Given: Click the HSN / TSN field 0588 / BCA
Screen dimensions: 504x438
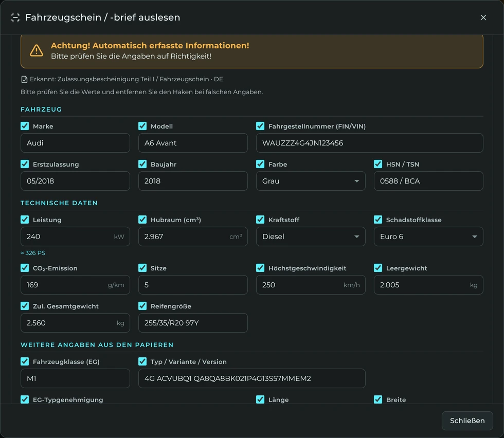Looking at the screenshot, I should 428,181.
